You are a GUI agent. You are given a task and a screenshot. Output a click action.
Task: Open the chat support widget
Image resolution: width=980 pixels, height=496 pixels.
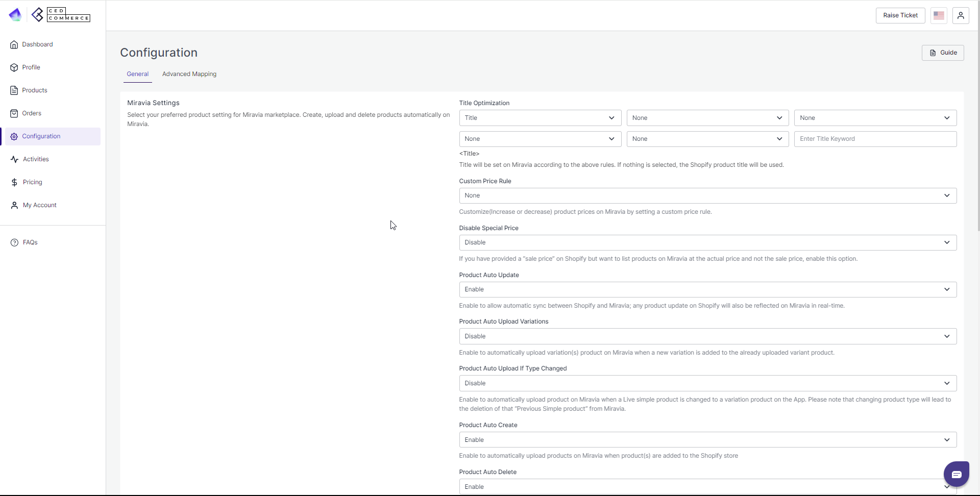[x=957, y=474]
